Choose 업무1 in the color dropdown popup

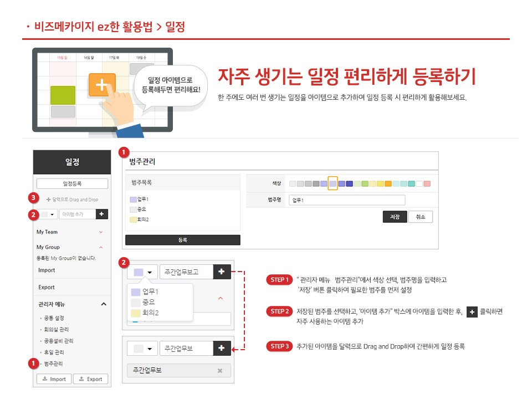point(145,292)
